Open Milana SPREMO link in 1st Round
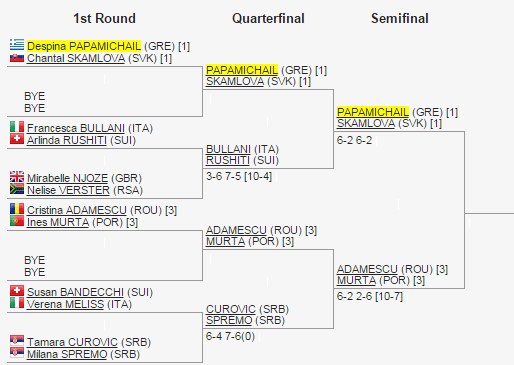The image size is (514, 365). (67, 354)
